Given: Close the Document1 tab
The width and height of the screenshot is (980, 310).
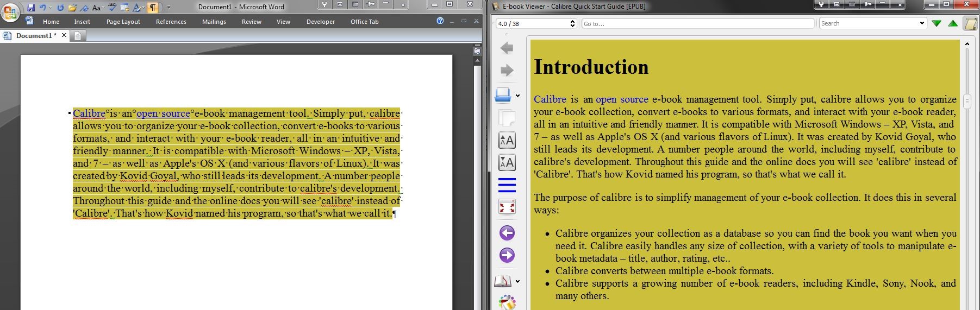Looking at the screenshot, I should coord(64,35).
